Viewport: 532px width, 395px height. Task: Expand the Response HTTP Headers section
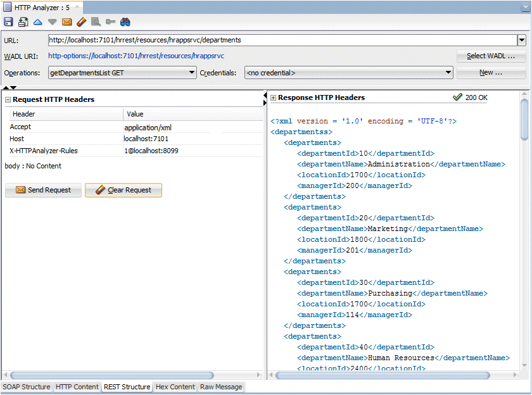tap(273, 97)
